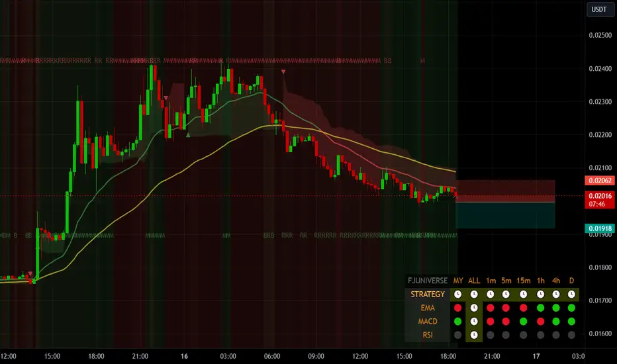The height and width of the screenshot is (364, 617).
Task: Click the red EMA dot under 5m
Action: (x=506, y=308)
